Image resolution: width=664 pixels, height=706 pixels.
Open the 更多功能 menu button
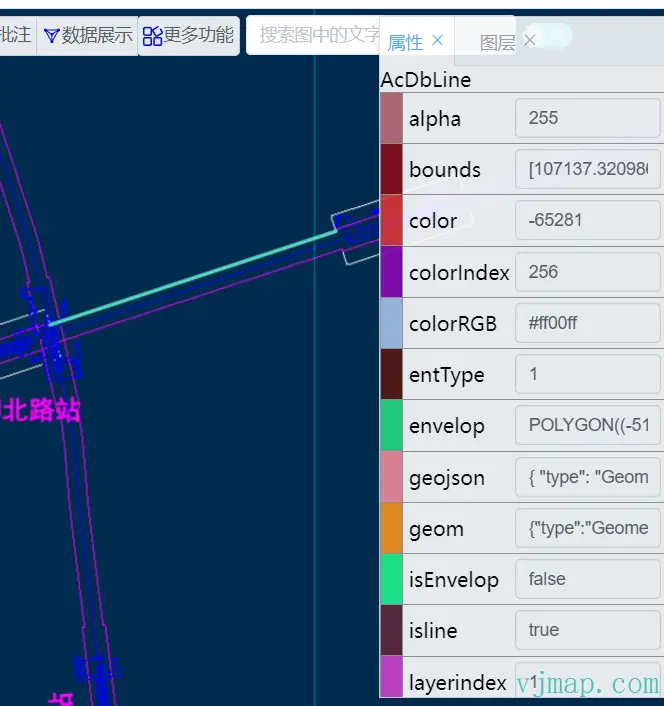click(189, 35)
